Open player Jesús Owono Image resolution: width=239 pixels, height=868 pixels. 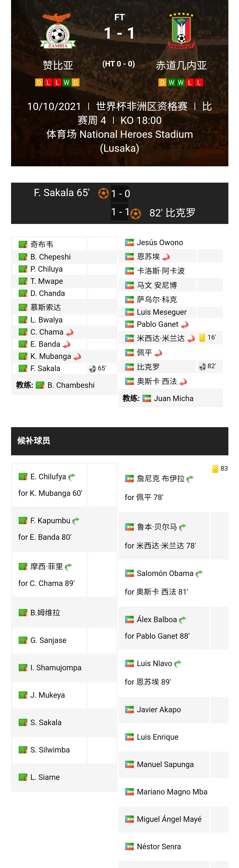coord(160,243)
